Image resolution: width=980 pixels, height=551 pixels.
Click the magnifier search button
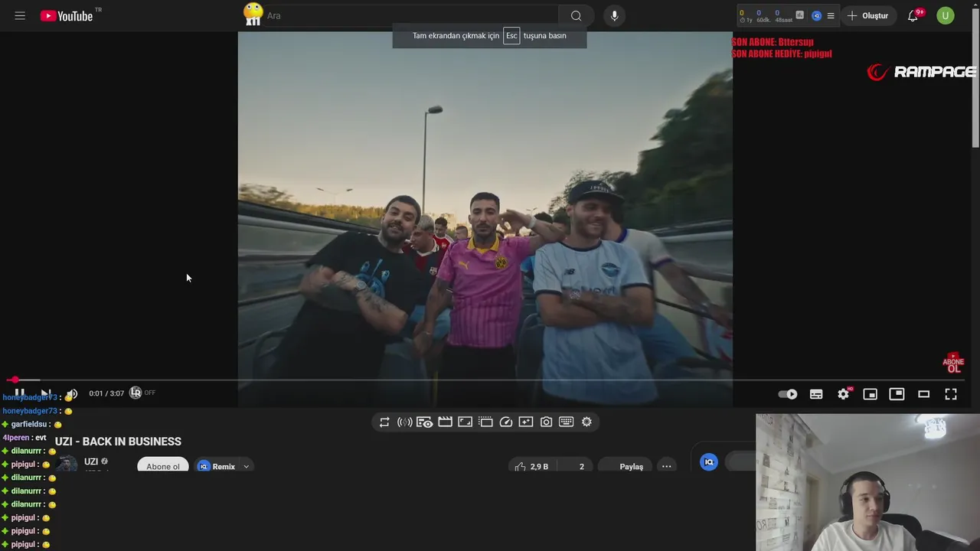tap(576, 15)
